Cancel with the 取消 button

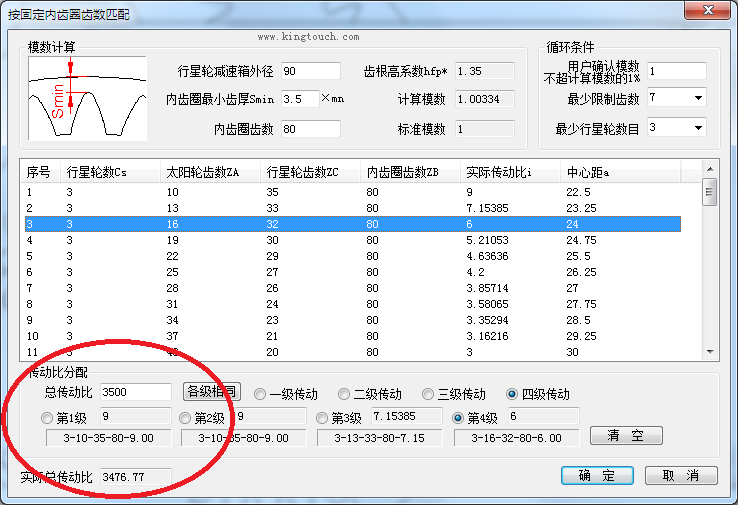(681, 476)
